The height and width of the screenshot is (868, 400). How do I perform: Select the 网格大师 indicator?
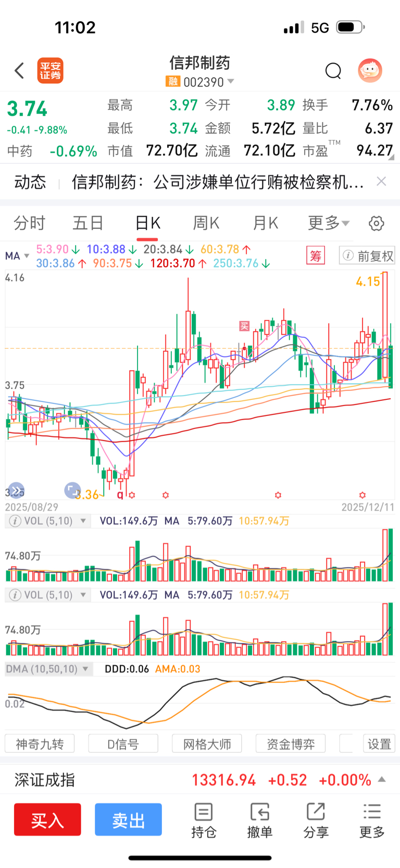(x=207, y=744)
